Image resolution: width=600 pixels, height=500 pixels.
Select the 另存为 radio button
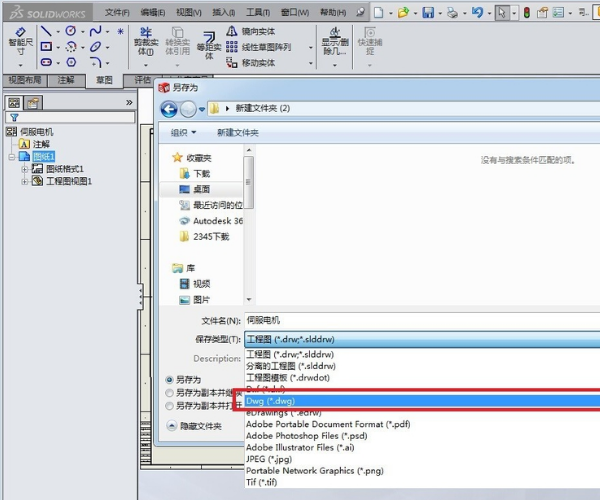coord(170,380)
